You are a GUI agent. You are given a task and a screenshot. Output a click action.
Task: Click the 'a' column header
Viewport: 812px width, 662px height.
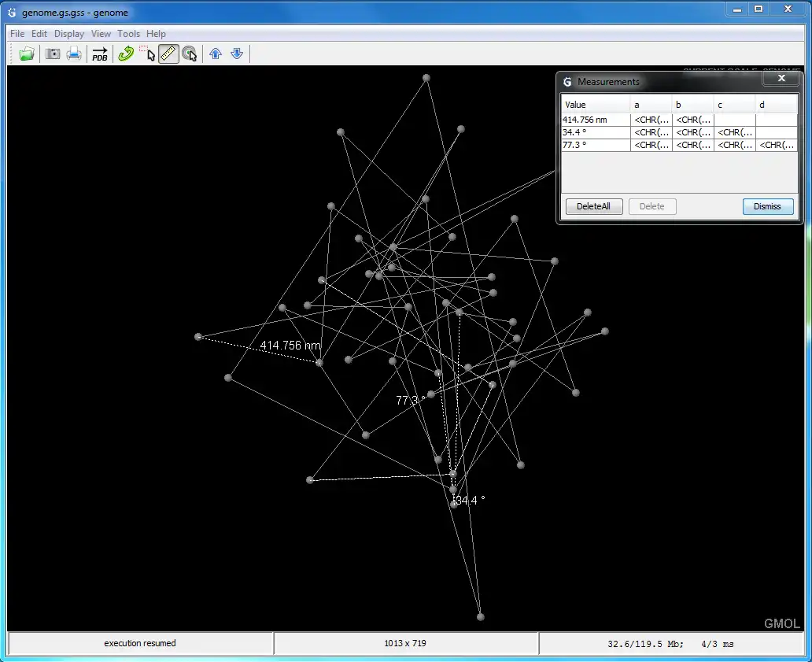pos(651,105)
